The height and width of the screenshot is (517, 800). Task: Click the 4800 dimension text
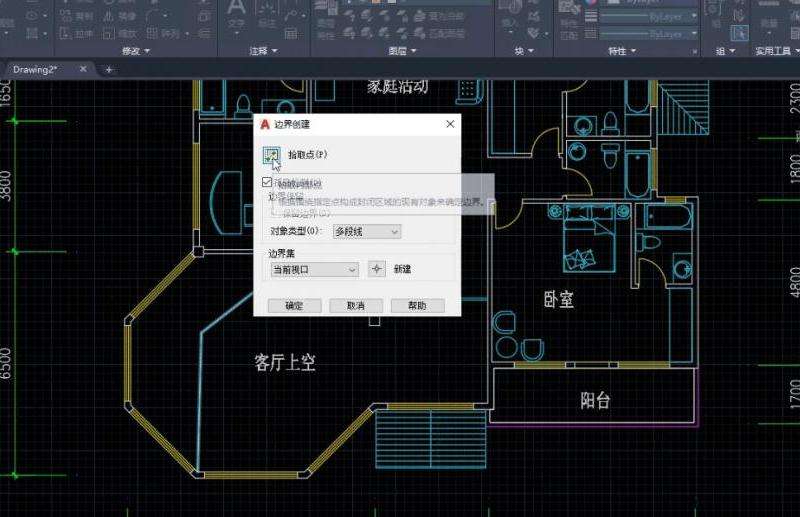pyautogui.click(x=794, y=282)
